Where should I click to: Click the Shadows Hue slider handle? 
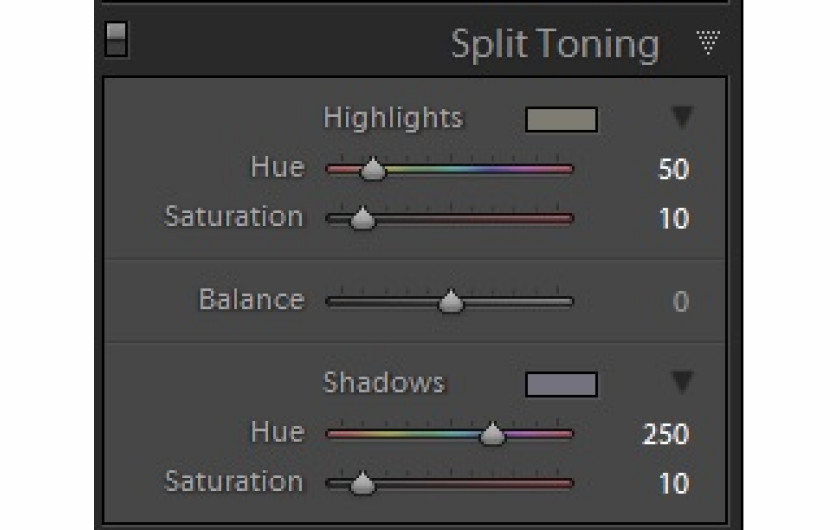point(492,435)
